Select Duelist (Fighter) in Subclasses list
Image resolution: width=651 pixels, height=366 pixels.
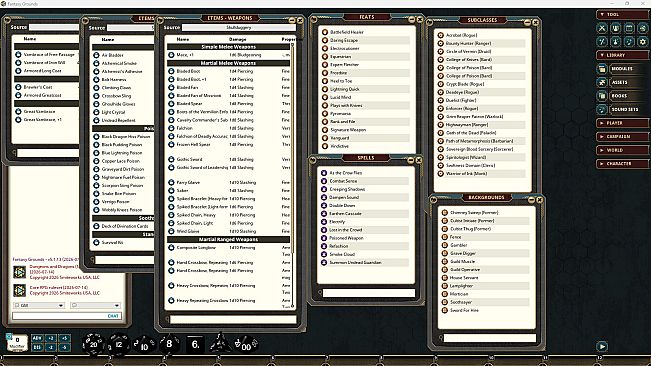pyautogui.click(x=461, y=100)
